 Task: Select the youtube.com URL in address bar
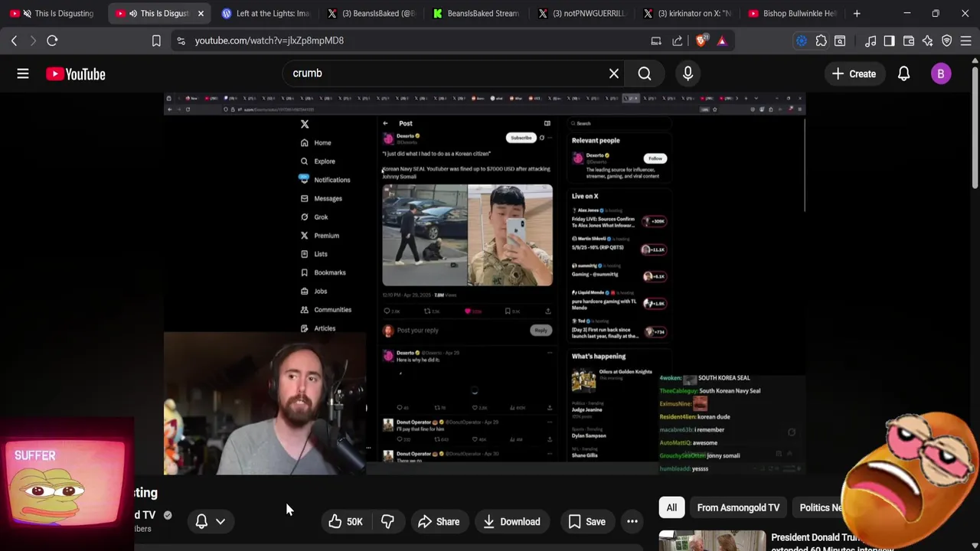pyautogui.click(x=269, y=41)
